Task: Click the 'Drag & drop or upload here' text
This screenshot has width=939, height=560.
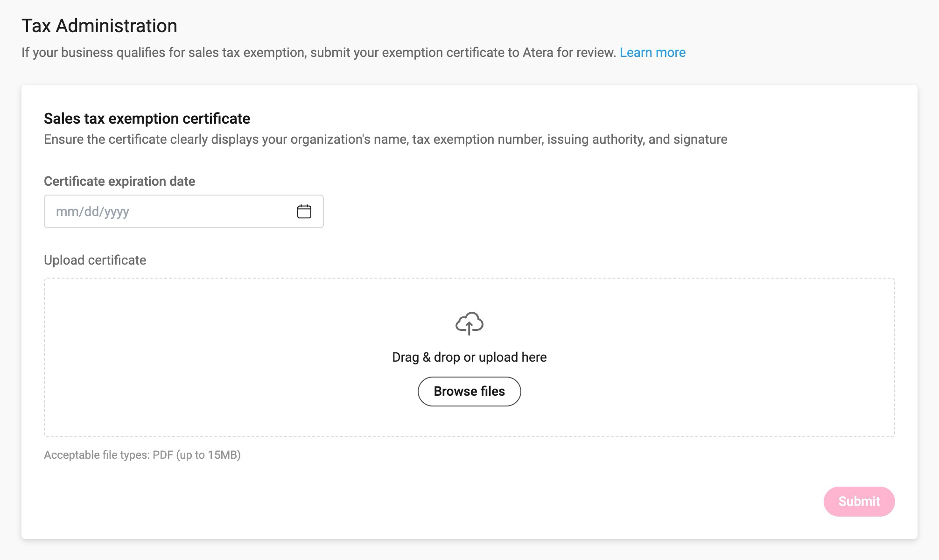Action: tap(469, 357)
